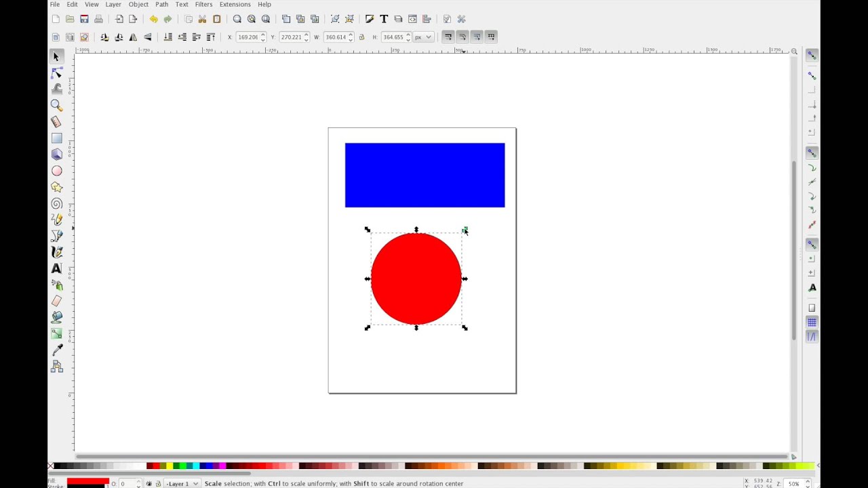
Task: Select the Pencil freehand tool
Action: click(x=56, y=220)
